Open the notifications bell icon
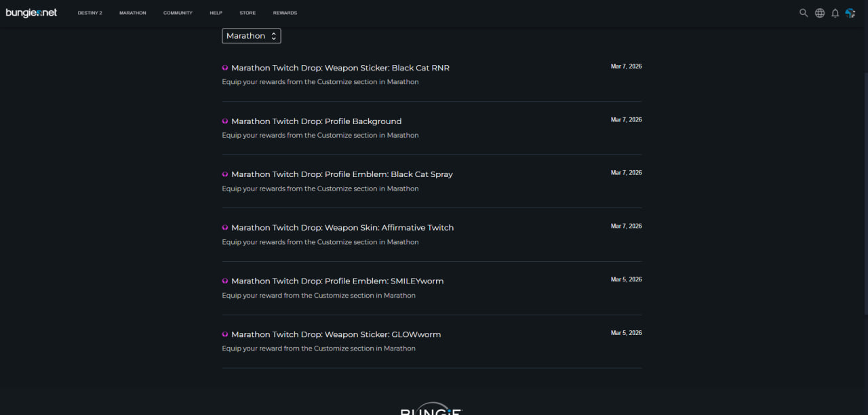868x415 pixels. pyautogui.click(x=835, y=13)
